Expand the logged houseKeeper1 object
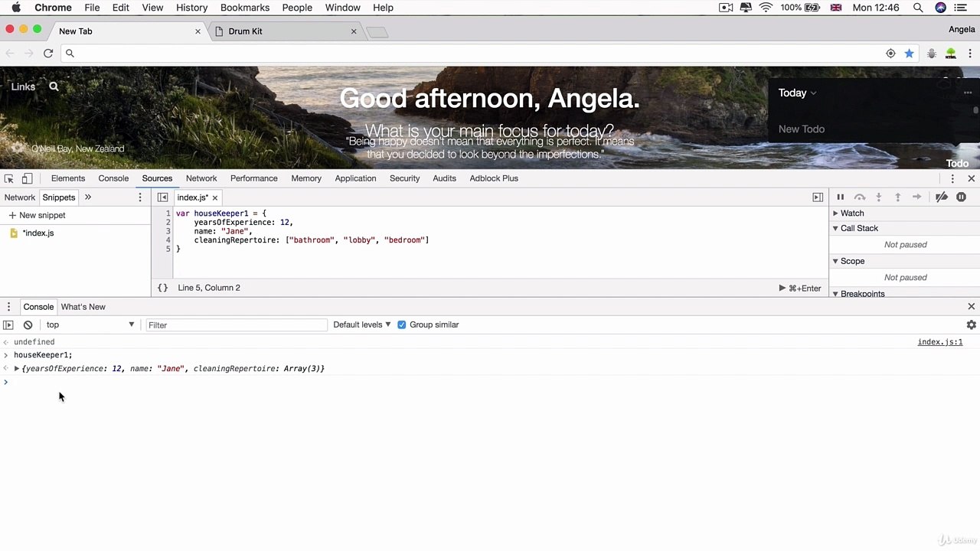This screenshot has width=980, height=551. coord(17,369)
